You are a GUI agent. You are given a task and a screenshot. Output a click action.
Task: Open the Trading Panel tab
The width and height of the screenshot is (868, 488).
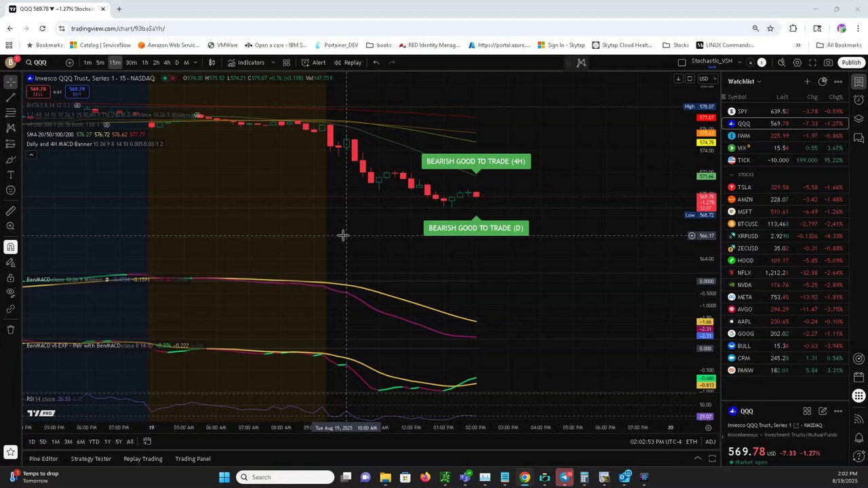193,459
